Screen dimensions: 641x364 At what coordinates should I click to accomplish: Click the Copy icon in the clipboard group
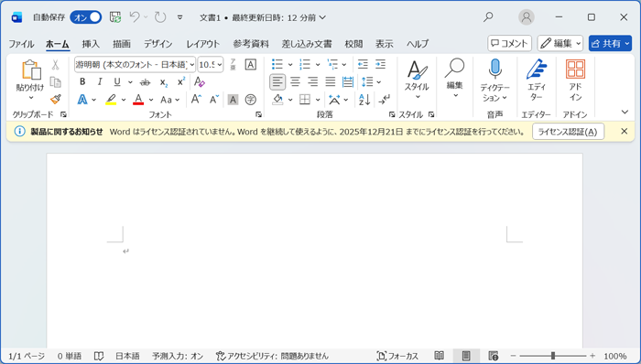coord(55,82)
